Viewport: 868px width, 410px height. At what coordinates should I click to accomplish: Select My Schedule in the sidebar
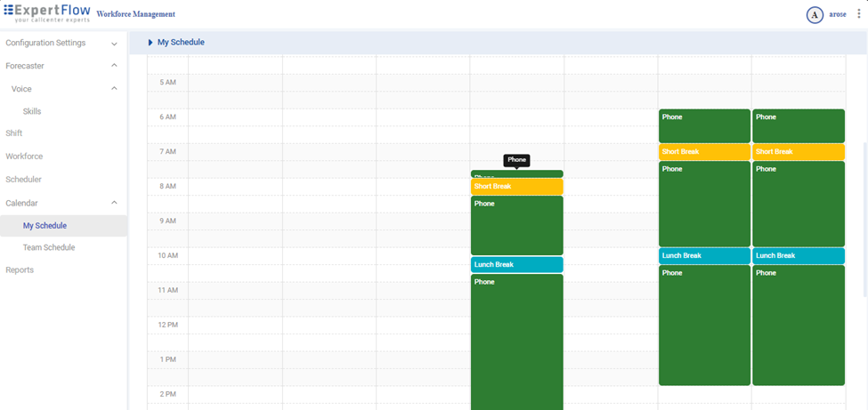click(45, 226)
